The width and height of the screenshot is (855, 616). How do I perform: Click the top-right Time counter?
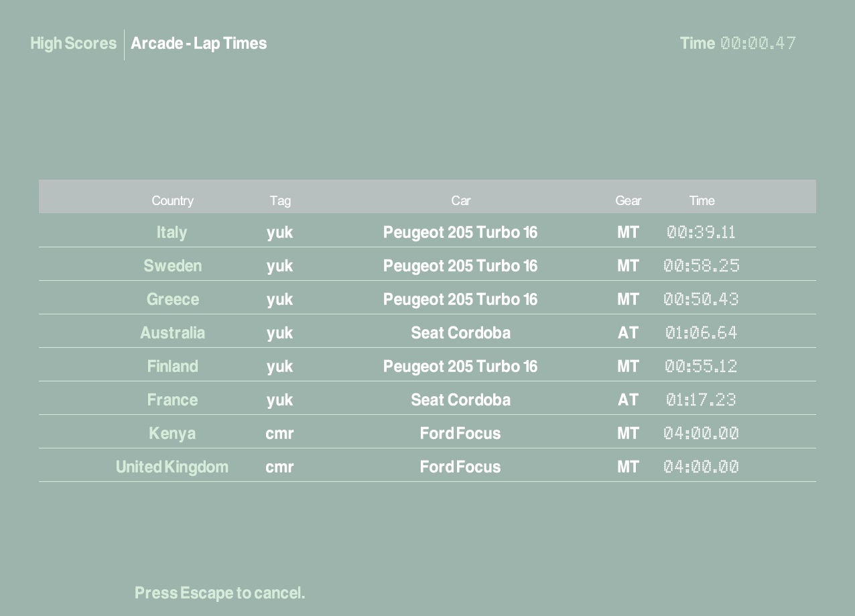click(x=757, y=44)
